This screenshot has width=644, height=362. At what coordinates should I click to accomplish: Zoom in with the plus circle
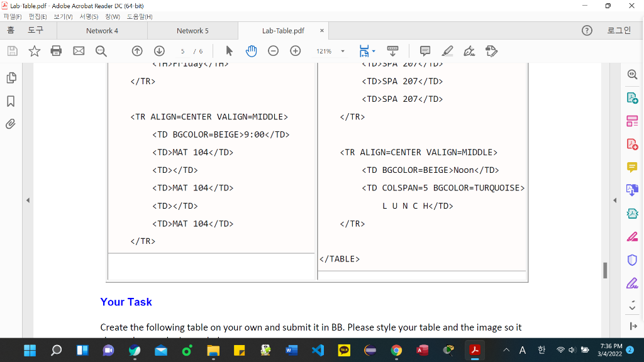(x=296, y=51)
